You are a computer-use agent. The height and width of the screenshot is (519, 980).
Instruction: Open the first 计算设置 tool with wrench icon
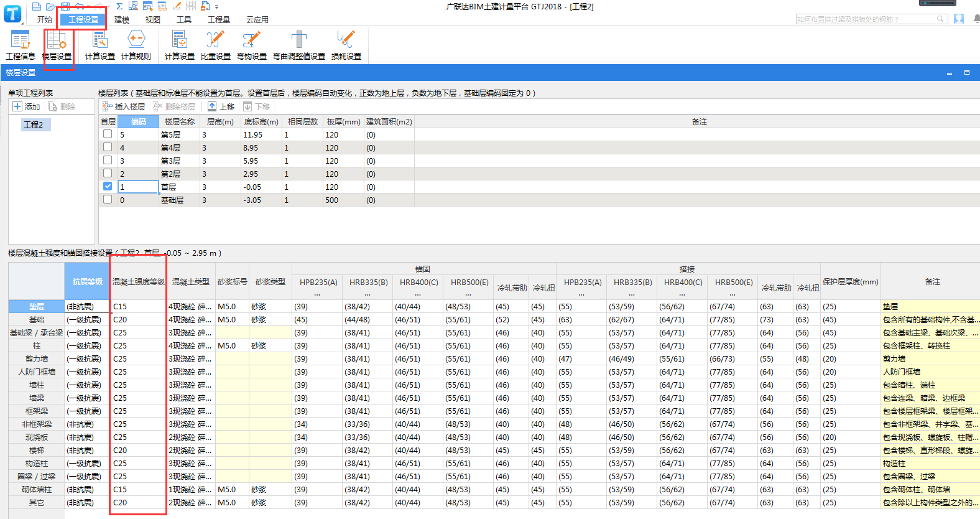[99, 45]
